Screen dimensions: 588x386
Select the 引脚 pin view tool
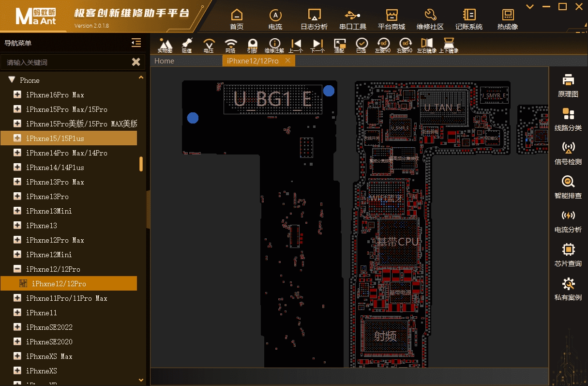pyautogui.click(x=252, y=46)
